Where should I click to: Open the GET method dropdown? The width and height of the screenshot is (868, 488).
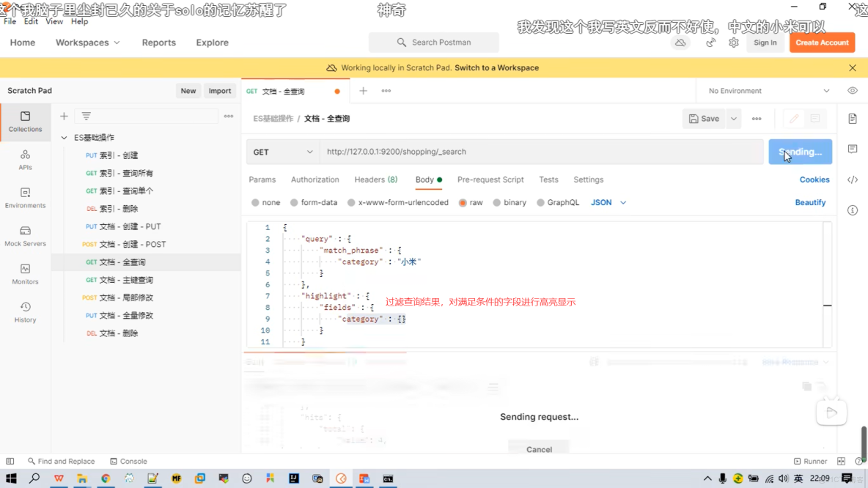(x=282, y=152)
